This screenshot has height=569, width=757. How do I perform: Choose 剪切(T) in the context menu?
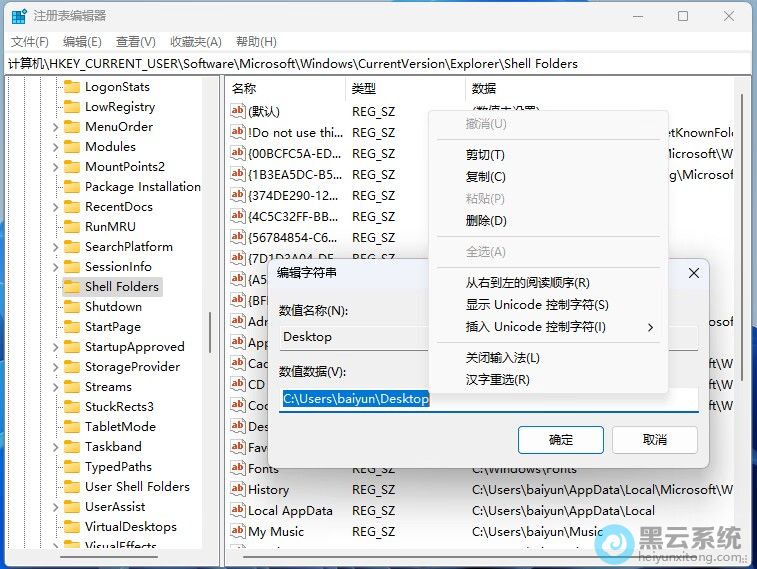485,155
